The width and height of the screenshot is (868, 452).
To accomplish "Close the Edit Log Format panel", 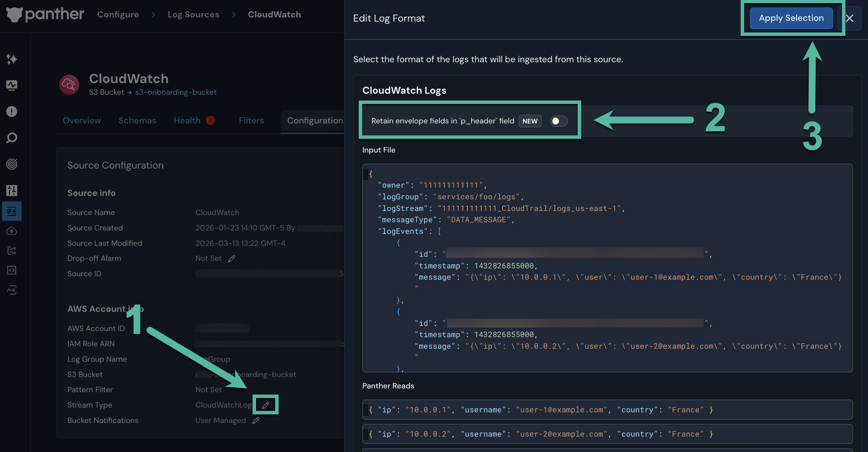I will point(850,18).
